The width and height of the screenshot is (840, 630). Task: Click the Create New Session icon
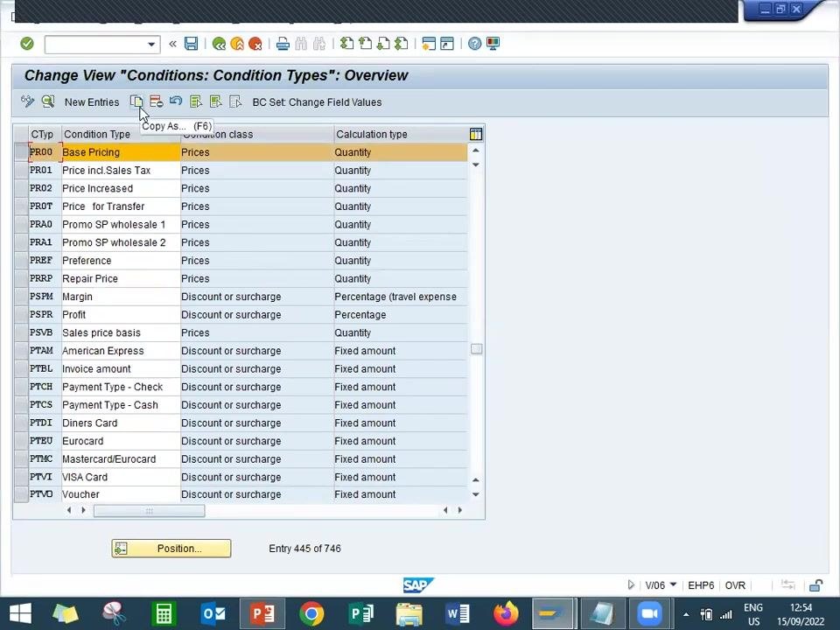[429, 44]
